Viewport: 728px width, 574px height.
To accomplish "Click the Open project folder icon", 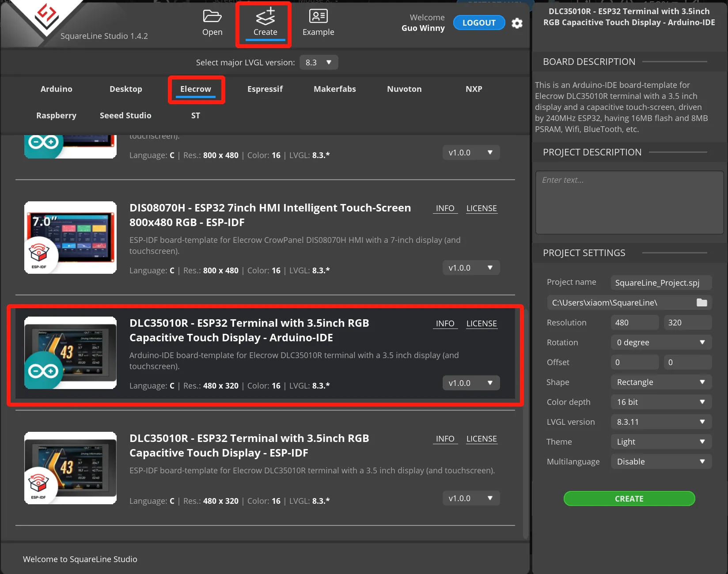I will point(212,17).
